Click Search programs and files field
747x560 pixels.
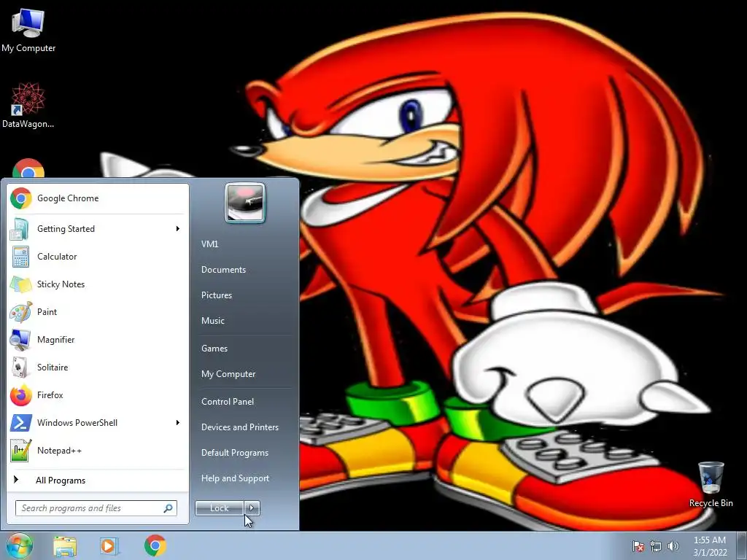click(x=96, y=508)
